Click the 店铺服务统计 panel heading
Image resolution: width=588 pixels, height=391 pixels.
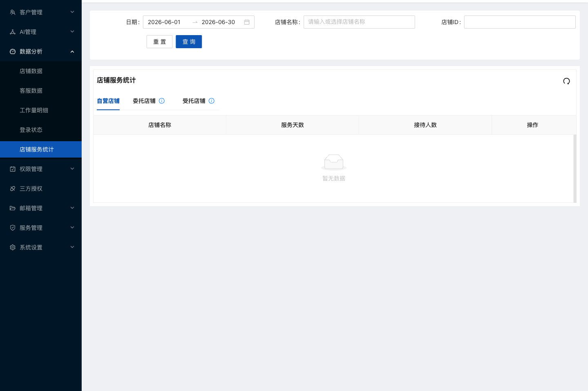tap(116, 80)
